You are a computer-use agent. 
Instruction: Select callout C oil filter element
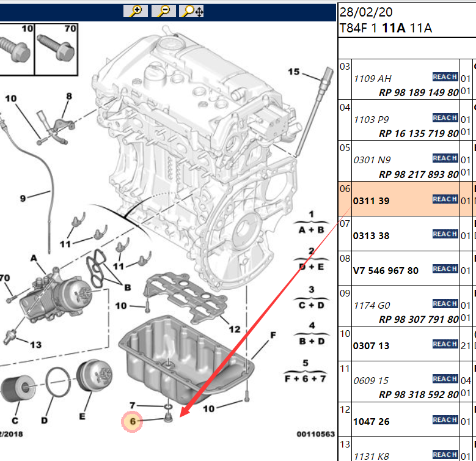(x=15, y=421)
